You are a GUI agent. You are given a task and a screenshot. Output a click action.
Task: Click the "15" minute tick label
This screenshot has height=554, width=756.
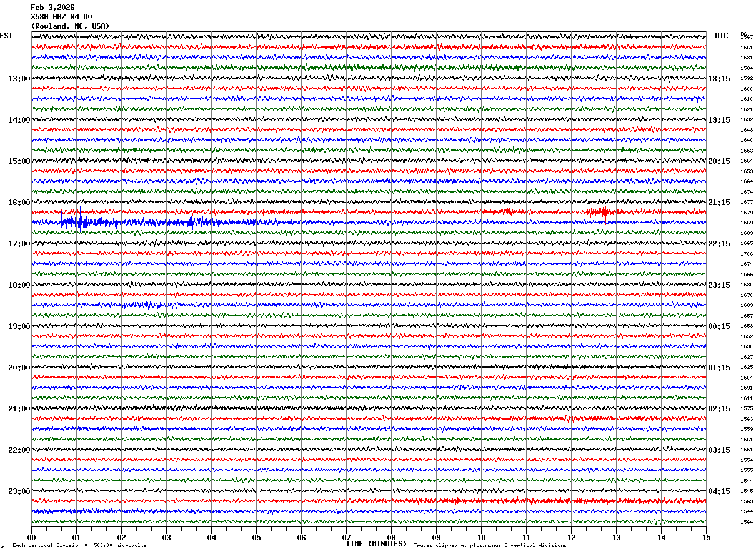706,537
